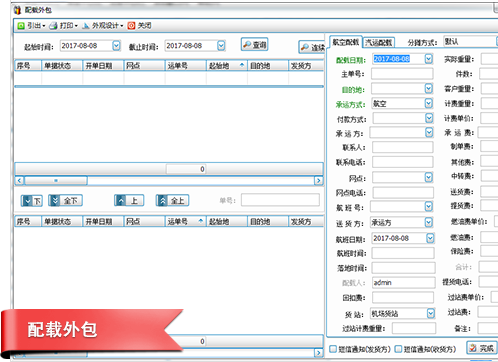This screenshot has height=362, width=498.
Task: Click the 单号 input field
Action: (280, 200)
